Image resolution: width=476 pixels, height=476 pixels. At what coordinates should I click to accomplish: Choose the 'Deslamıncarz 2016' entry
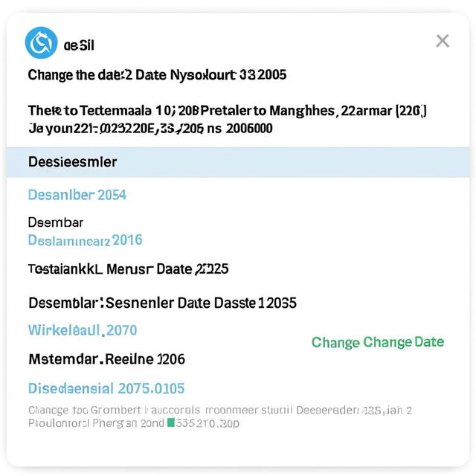[85, 240]
